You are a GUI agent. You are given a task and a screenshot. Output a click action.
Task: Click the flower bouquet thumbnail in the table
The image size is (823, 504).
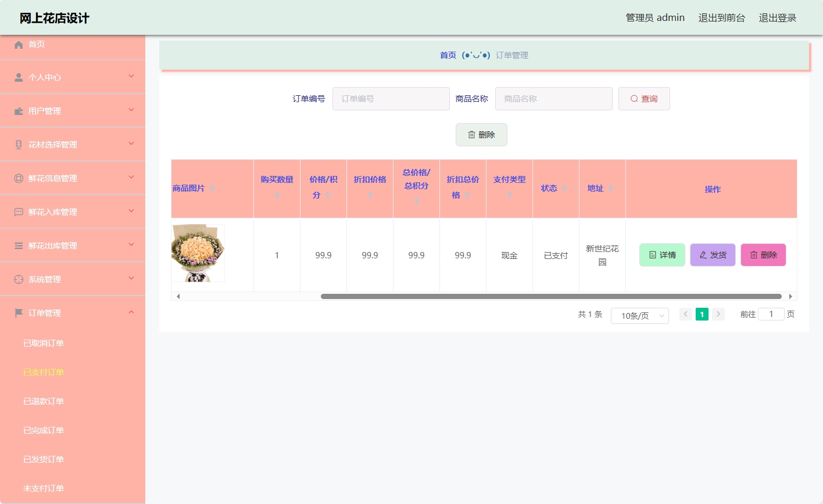pyautogui.click(x=198, y=253)
